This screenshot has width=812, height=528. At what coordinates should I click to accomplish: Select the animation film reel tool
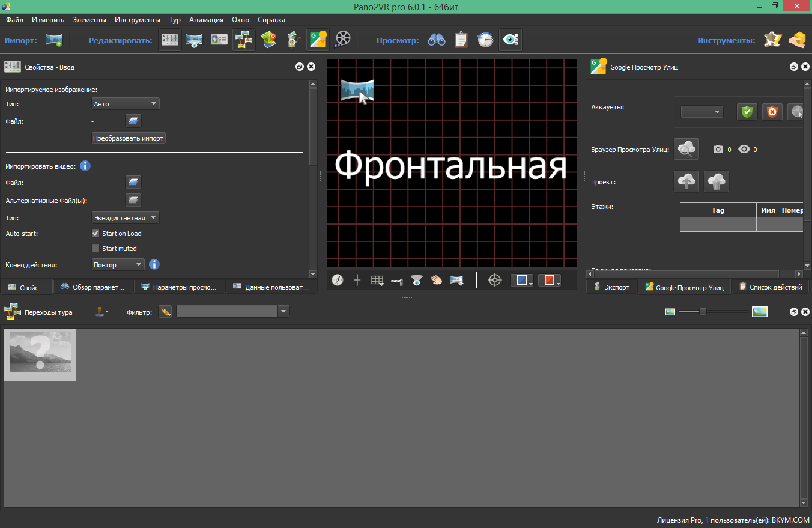pyautogui.click(x=342, y=39)
